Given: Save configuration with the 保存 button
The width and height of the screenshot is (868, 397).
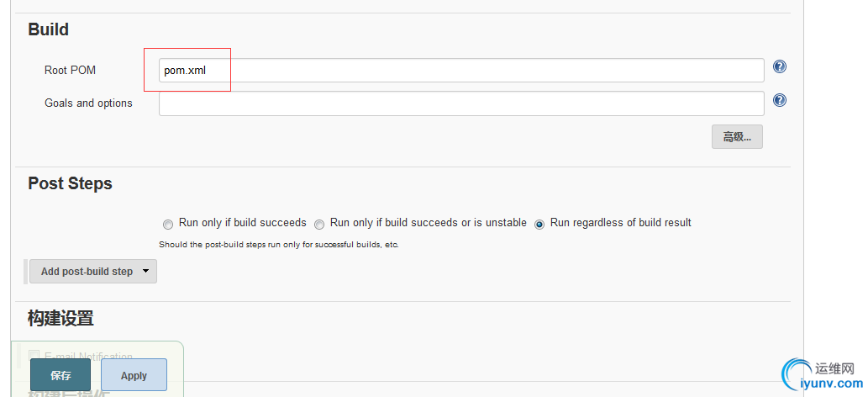Looking at the screenshot, I should point(60,375).
